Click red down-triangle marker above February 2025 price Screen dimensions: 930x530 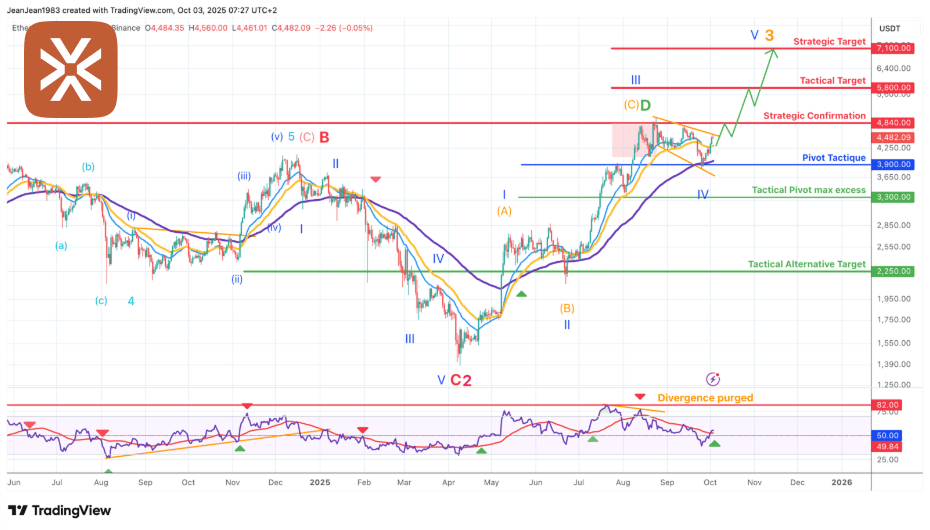click(x=375, y=179)
